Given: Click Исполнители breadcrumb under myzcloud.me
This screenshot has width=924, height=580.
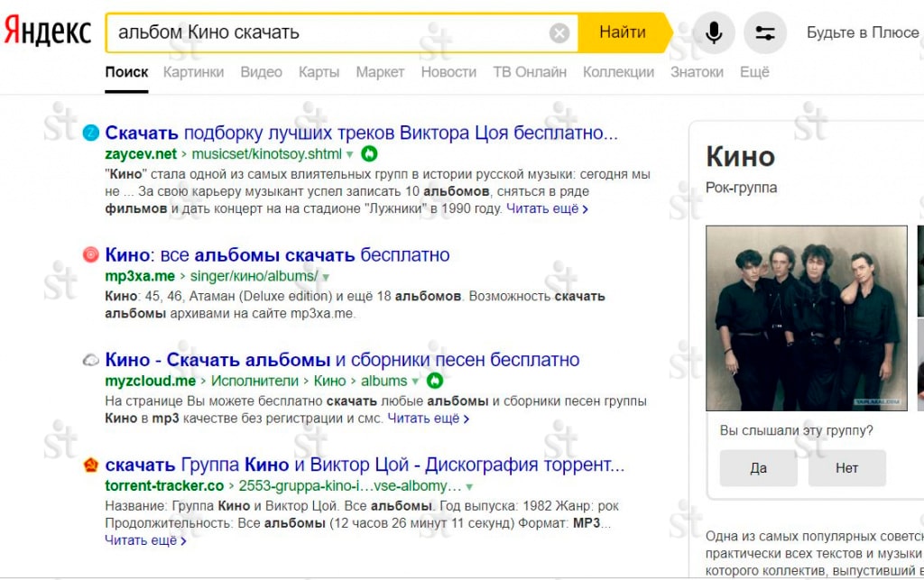Looking at the screenshot, I should coord(254,381).
